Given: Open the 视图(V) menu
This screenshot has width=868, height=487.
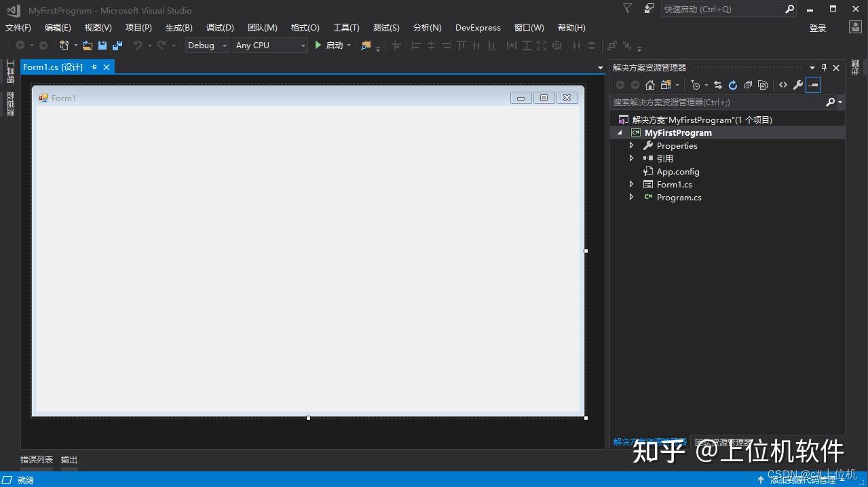Looking at the screenshot, I should (x=98, y=28).
